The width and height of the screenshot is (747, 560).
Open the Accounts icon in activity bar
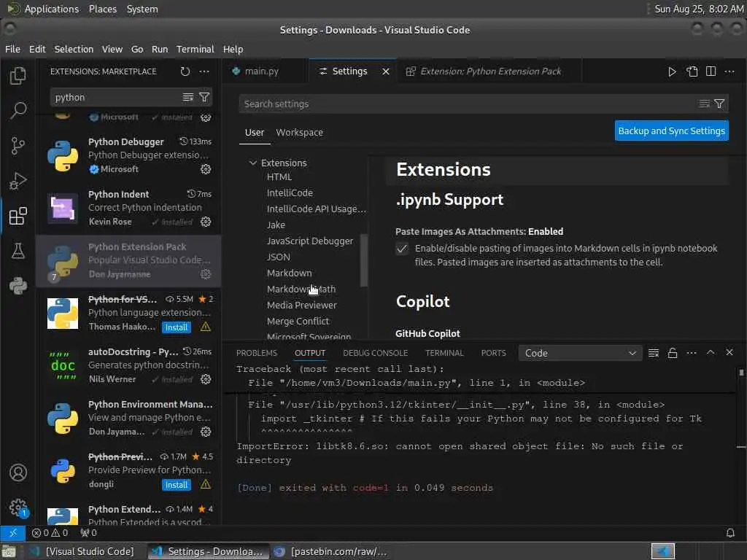(18, 472)
